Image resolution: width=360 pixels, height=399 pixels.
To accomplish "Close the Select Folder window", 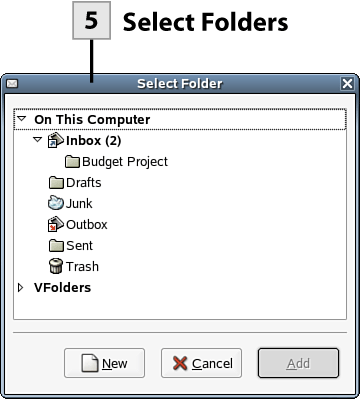I will click(347, 83).
